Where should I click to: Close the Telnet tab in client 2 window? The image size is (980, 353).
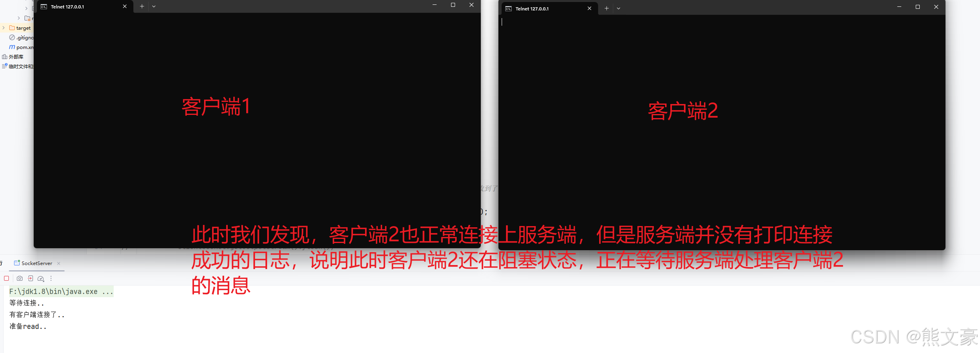(x=589, y=8)
